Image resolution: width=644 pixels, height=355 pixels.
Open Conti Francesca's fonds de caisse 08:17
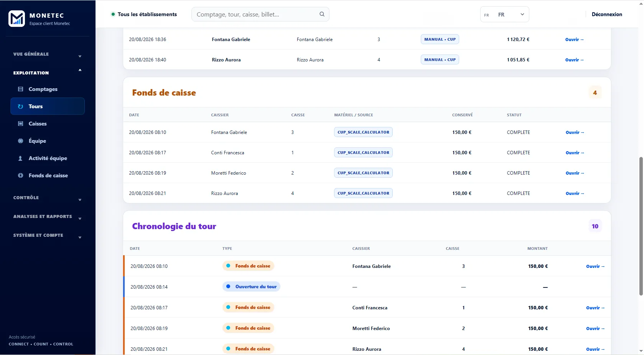(575, 153)
